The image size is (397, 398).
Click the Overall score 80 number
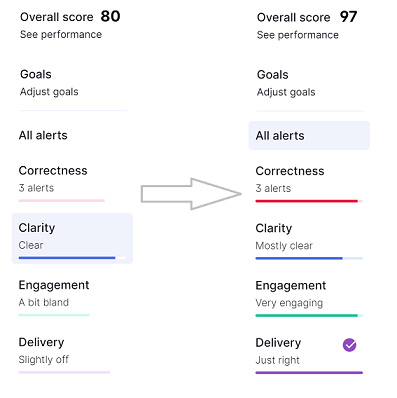110,16
